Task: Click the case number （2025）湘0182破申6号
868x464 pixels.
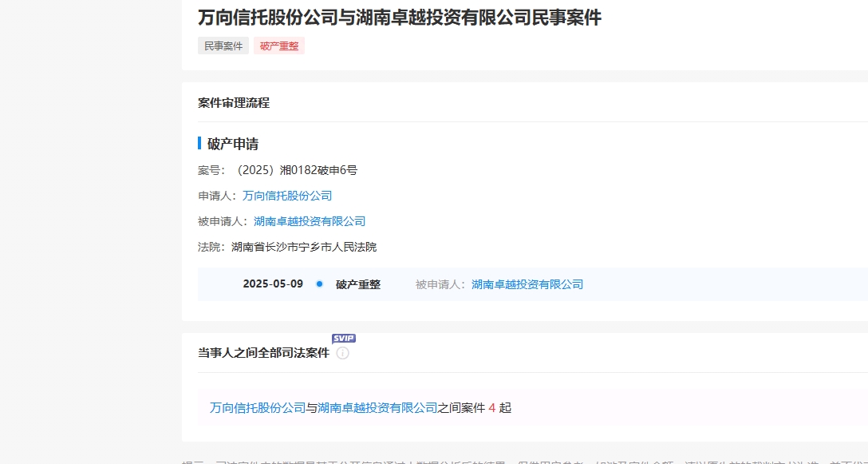Action: click(x=296, y=170)
